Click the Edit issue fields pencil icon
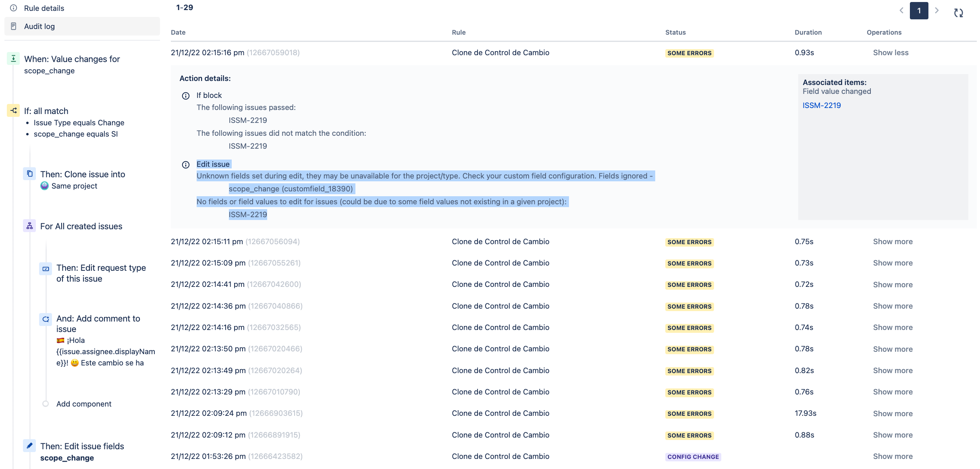 click(29, 446)
